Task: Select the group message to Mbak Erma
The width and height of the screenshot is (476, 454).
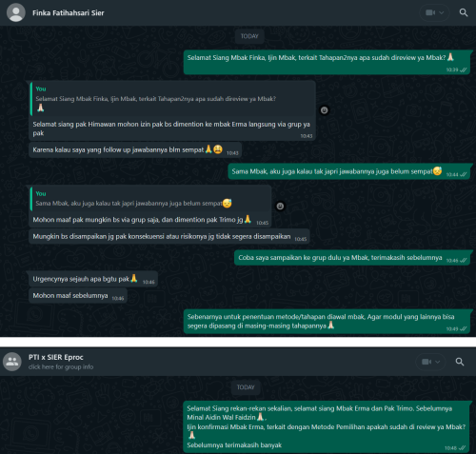Action: coord(327,426)
